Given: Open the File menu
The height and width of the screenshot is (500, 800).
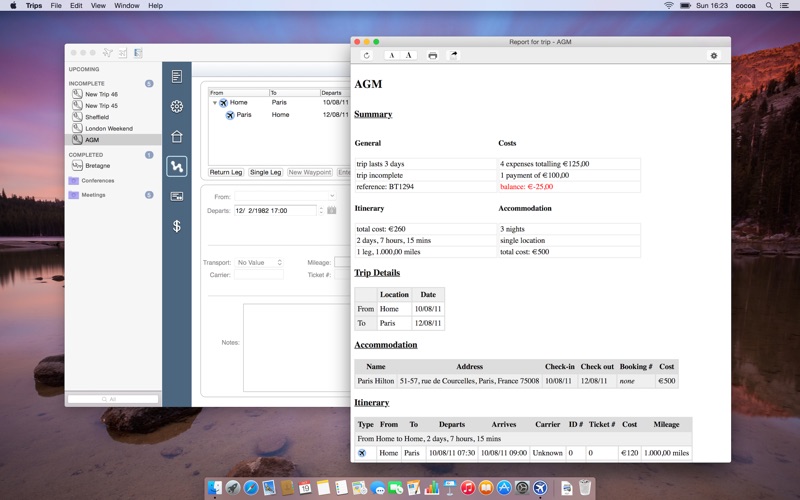Looking at the screenshot, I should click(x=56, y=6).
